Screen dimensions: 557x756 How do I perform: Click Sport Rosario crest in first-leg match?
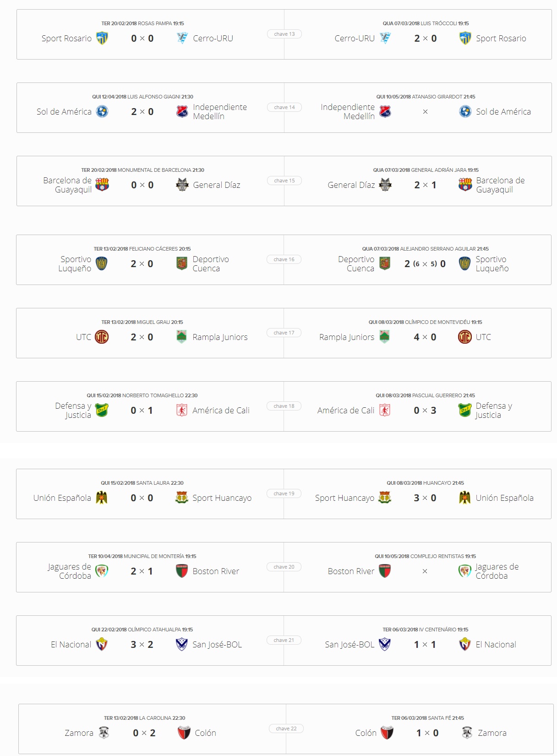coord(102,38)
